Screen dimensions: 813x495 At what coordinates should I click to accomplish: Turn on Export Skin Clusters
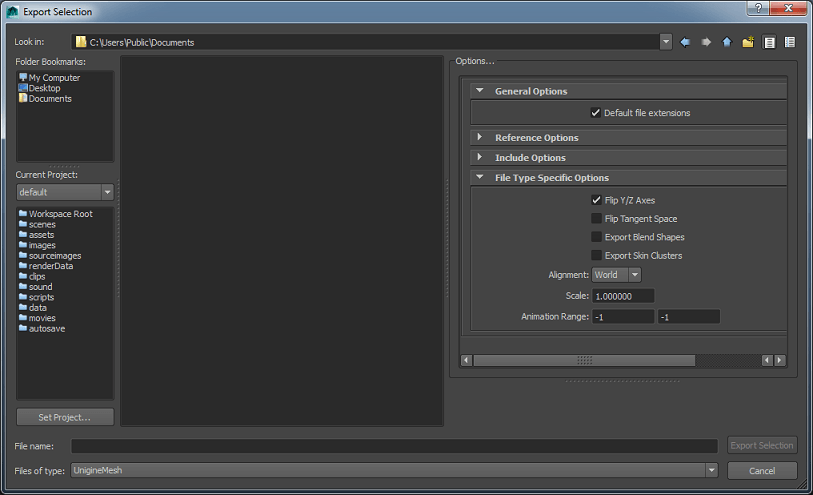pyautogui.click(x=596, y=255)
